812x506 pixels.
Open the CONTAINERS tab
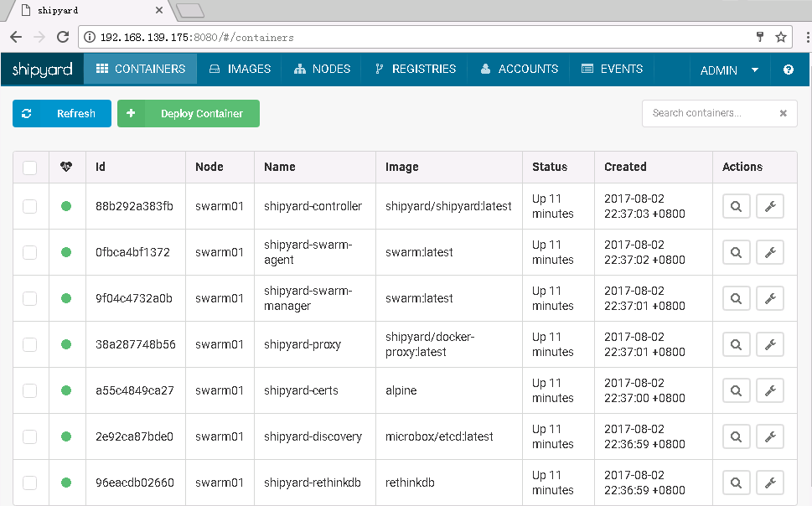140,69
